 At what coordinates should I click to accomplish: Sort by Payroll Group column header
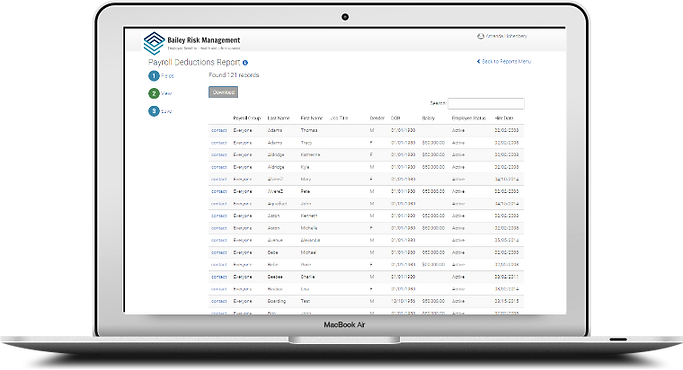pos(247,118)
